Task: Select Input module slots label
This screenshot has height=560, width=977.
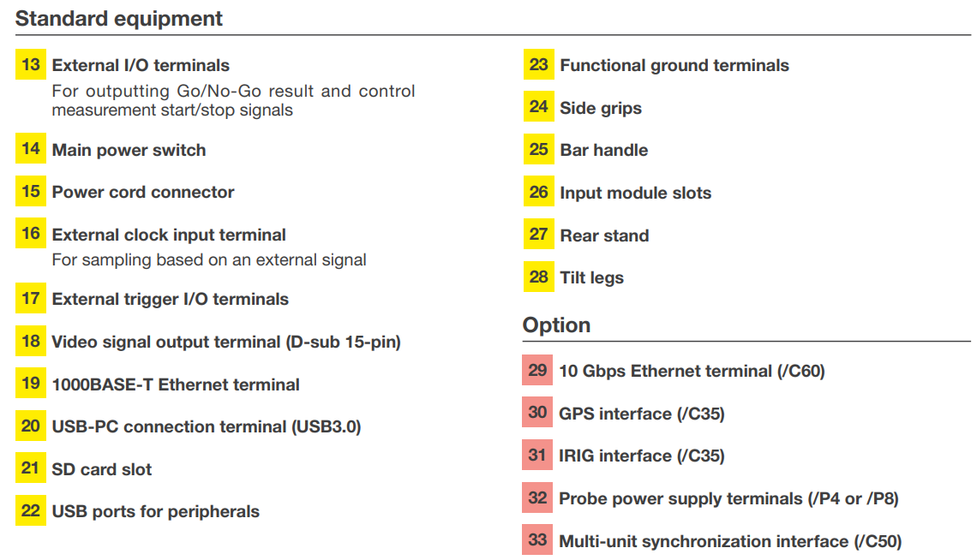Action: [635, 193]
